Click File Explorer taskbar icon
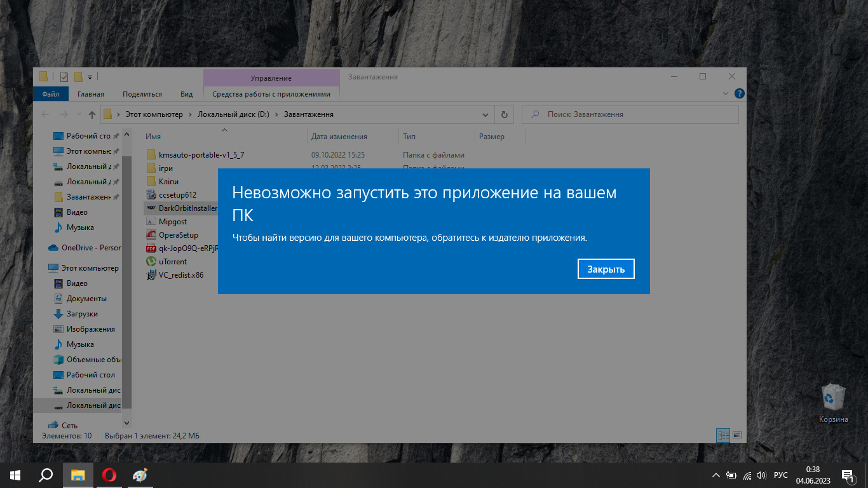The image size is (868, 488). 78,475
